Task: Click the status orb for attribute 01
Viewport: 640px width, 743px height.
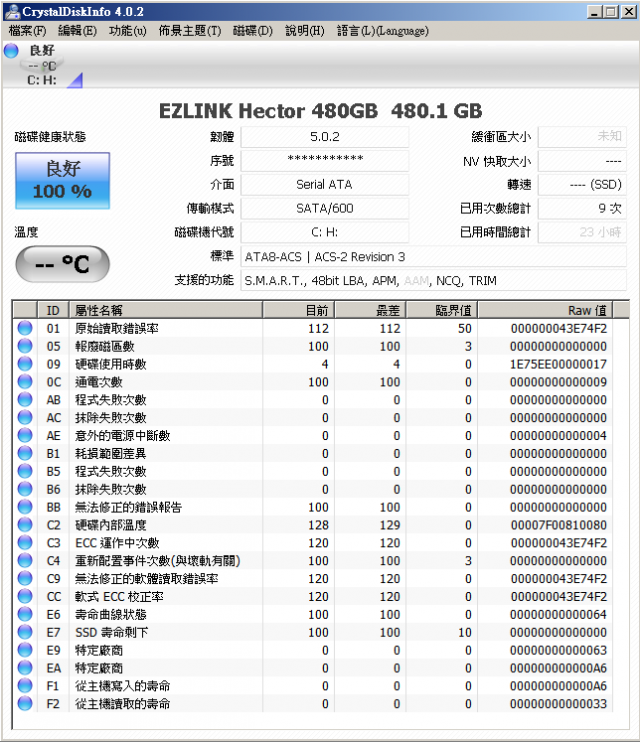Action: pos(25,328)
